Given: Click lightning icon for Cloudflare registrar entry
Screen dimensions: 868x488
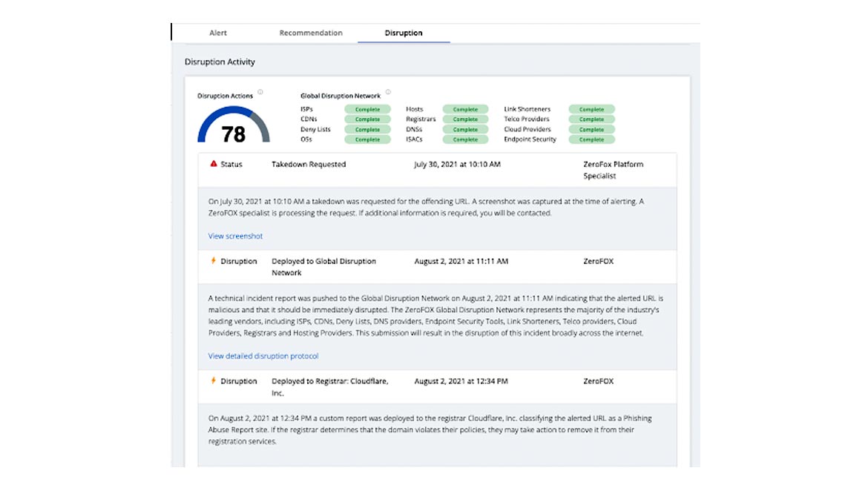Looking at the screenshot, I should click(x=214, y=381).
